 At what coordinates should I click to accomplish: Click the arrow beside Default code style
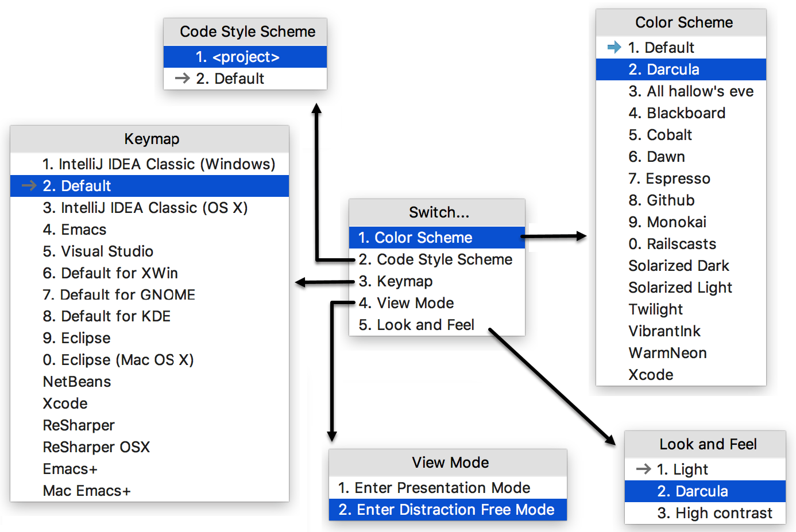tap(183, 79)
